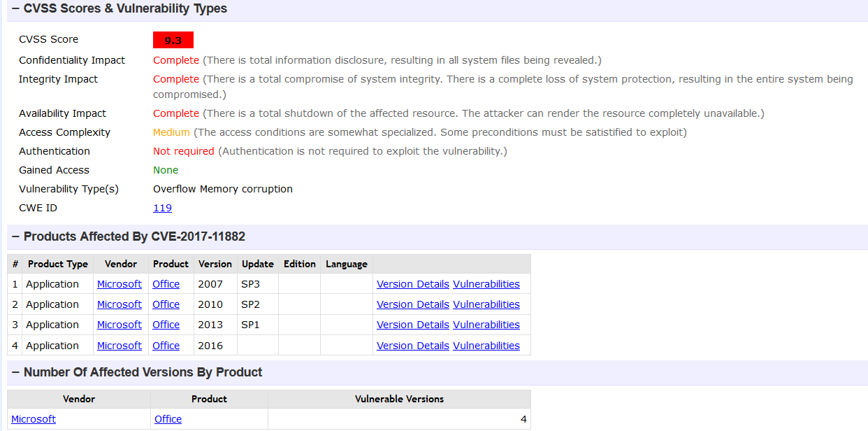The image size is (868, 431).
Task: Open Vulnerabilities link for Office 2016
Action: tap(486, 346)
